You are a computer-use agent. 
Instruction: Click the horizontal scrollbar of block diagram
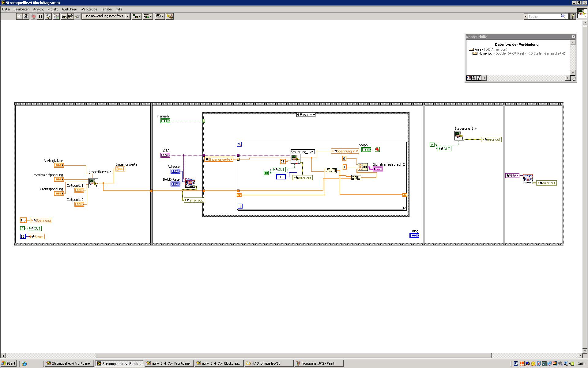coord(293,356)
